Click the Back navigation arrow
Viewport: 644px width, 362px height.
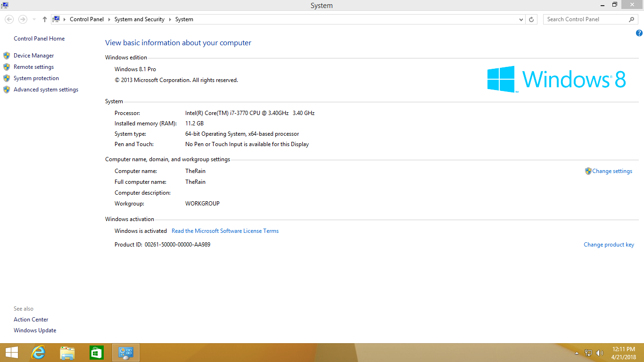coord(9,19)
